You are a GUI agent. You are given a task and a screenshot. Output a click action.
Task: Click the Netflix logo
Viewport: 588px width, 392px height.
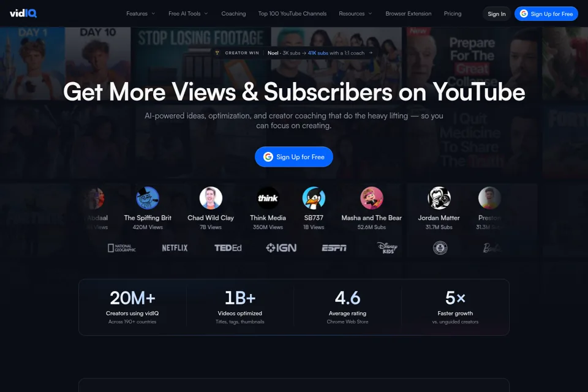[175, 248]
